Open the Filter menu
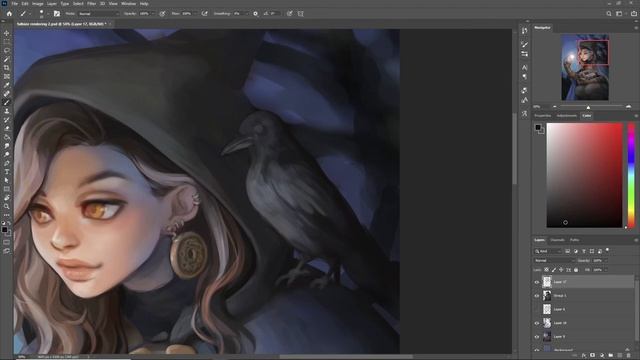This screenshot has width=640, height=360. 91,3
